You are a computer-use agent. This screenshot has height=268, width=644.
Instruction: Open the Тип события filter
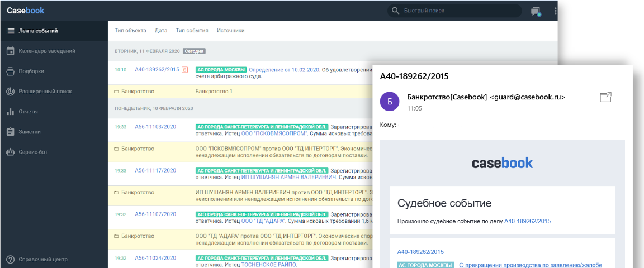tap(192, 30)
